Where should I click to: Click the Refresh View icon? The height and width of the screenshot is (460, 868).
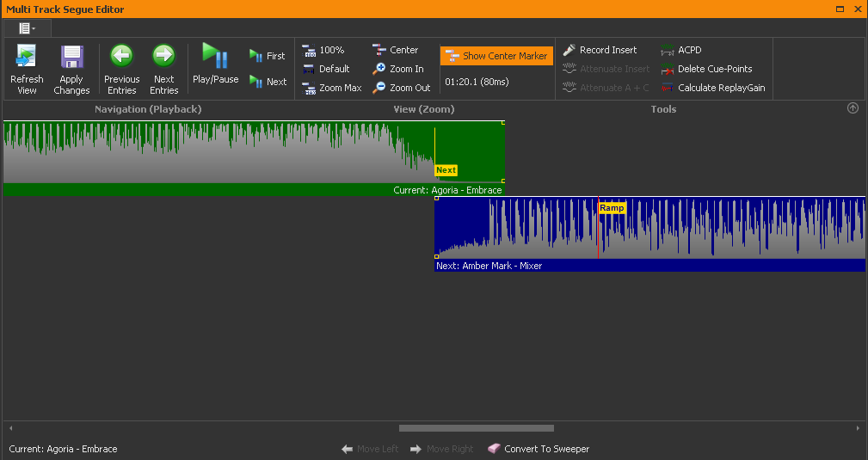tap(27, 69)
